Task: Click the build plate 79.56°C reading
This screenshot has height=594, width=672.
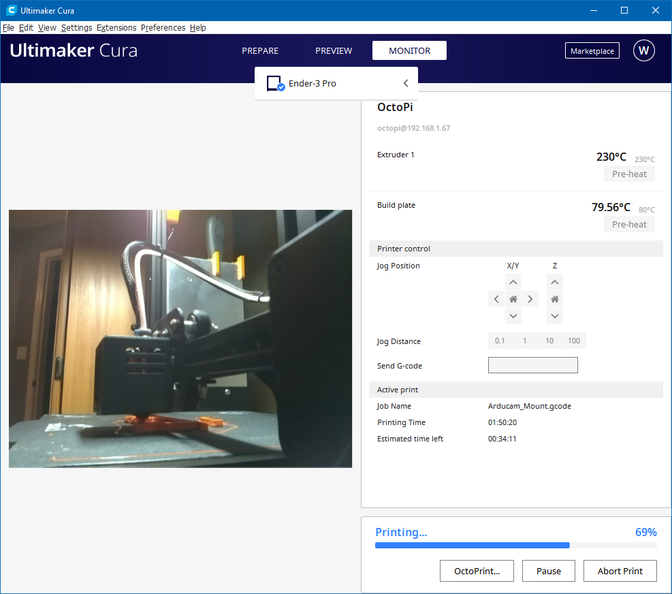Action: pos(611,207)
